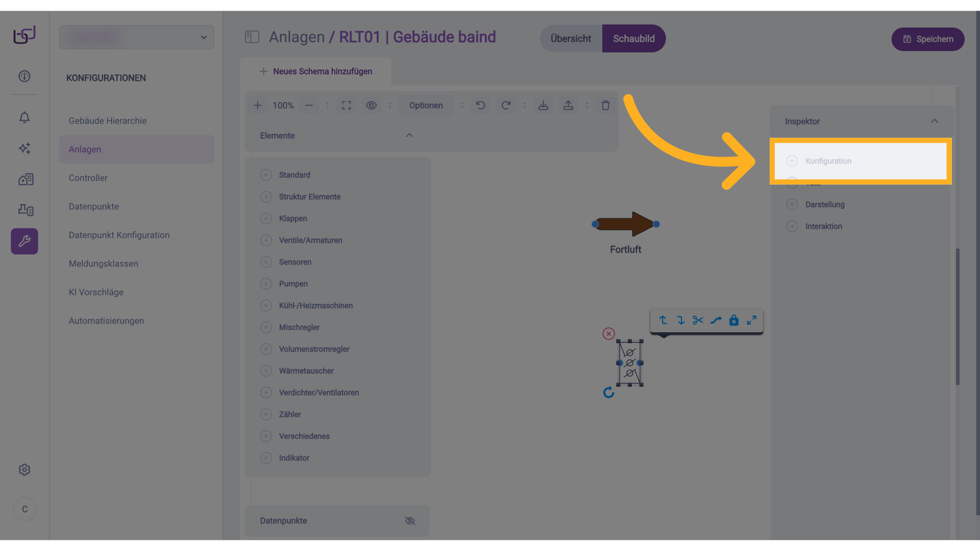The height and width of the screenshot is (551, 980).
Task: Toggle Datenpunkte panel visibility eye icon
Action: (x=410, y=520)
